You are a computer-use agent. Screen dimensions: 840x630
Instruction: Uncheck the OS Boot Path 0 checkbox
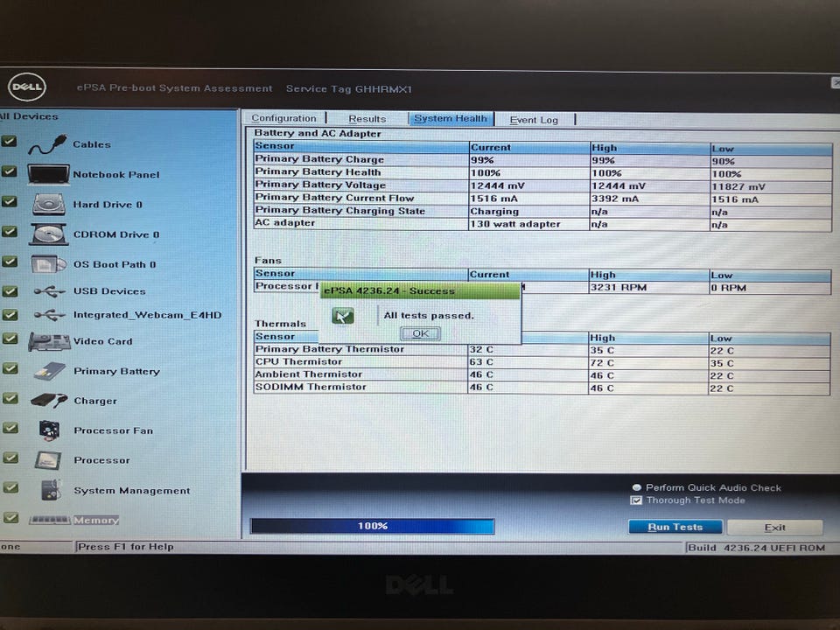9,262
